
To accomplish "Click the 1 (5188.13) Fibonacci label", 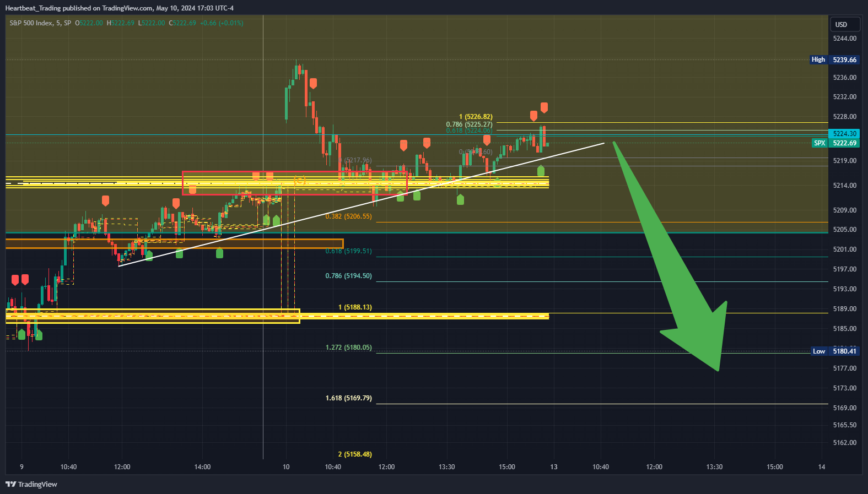I will [355, 307].
